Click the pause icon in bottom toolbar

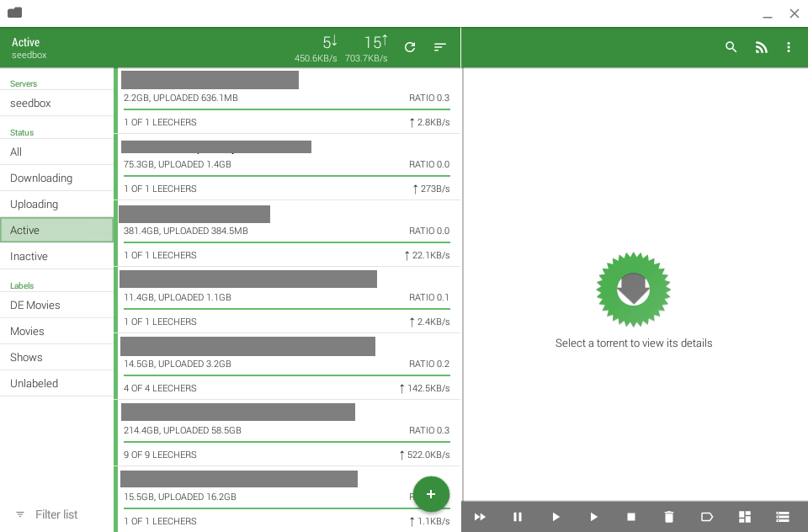coord(518,517)
